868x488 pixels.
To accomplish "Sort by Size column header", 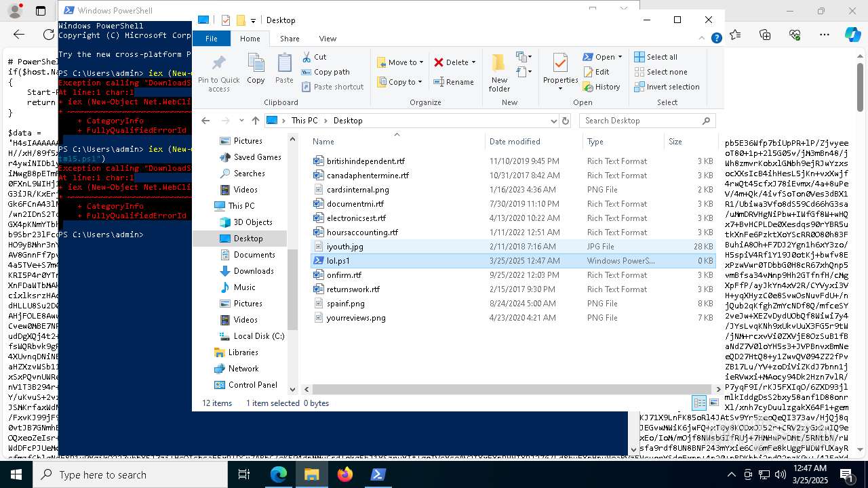I will tap(690, 142).
